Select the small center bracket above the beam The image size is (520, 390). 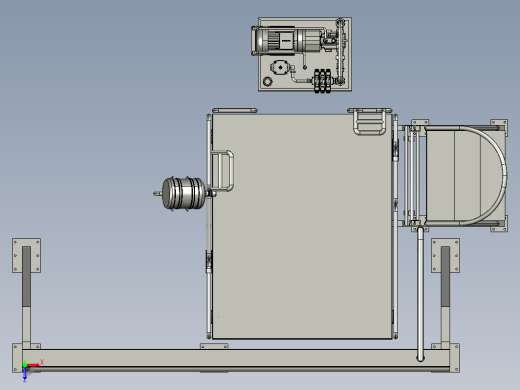pos(214,347)
